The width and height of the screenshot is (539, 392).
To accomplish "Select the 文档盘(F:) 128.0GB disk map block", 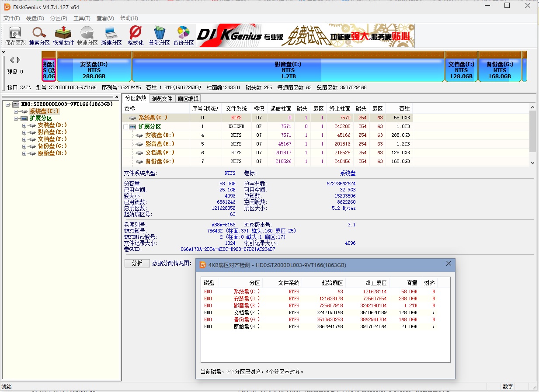I will [461, 66].
